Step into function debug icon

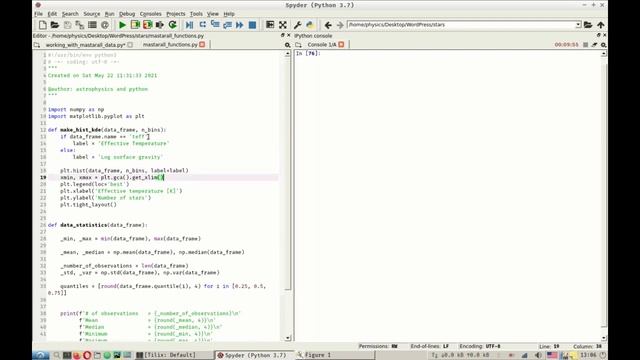215,25
